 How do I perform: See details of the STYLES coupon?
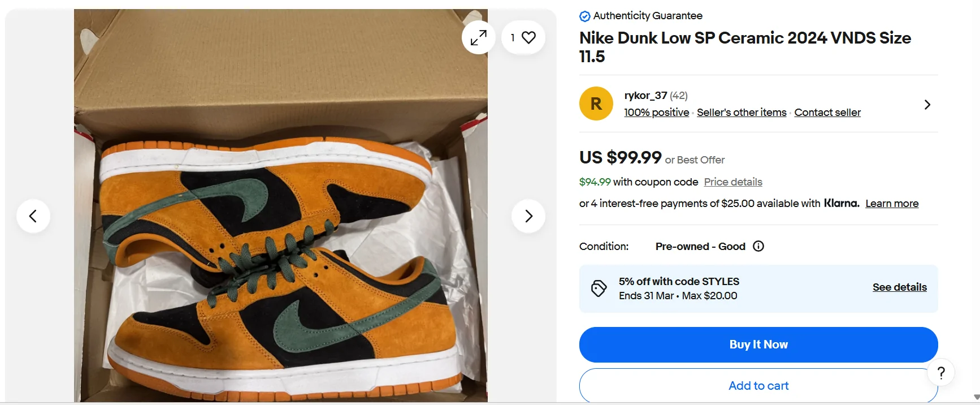pyautogui.click(x=899, y=287)
